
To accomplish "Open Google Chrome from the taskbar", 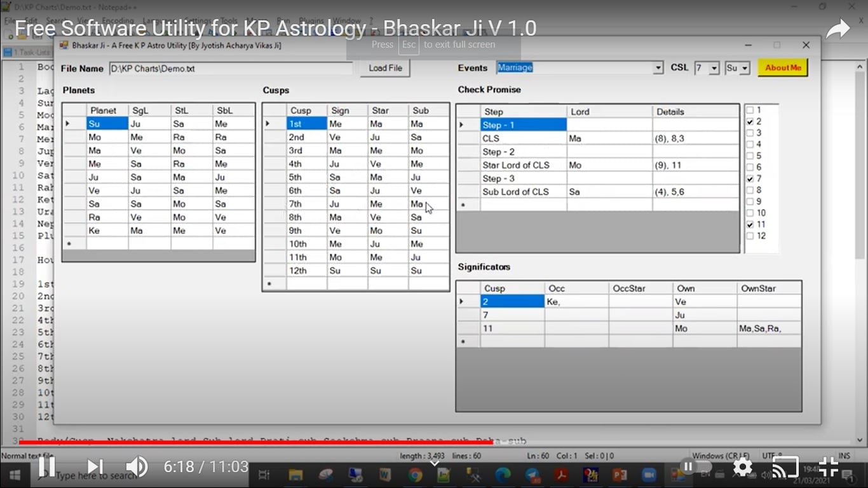I will [x=415, y=475].
